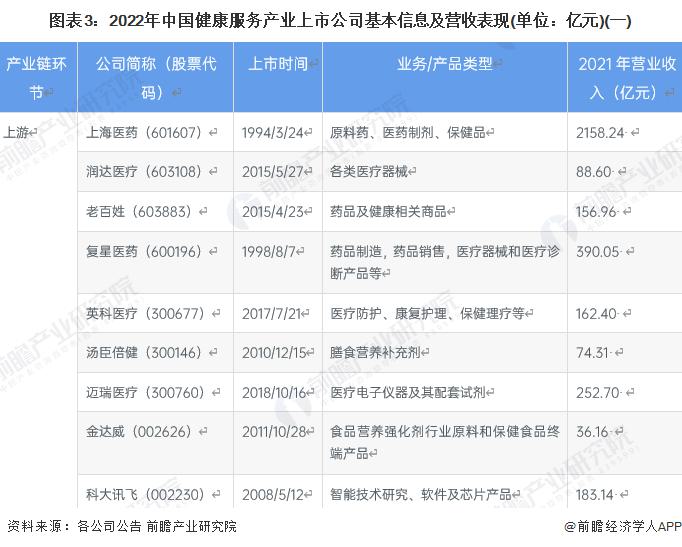The image size is (682, 547).
Task: Select the 迈瑞医疗（300760）company cell
Action: tap(146, 392)
